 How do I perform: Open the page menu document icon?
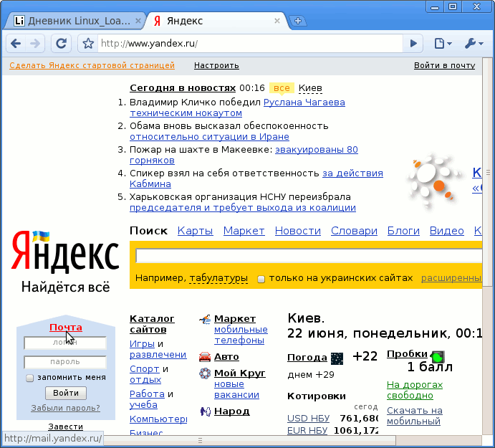[x=443, y=43]
